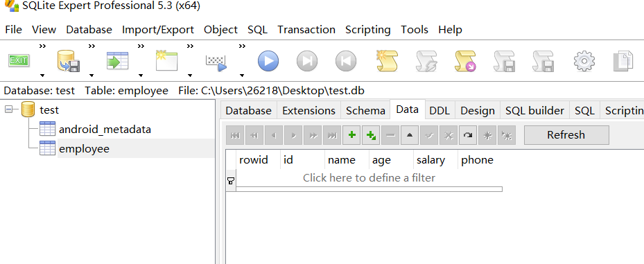Click the yellow scroll with pink arrow icon
Image resolution: width=644 pixels, height=264 pixels.
(x=465, y=61)
